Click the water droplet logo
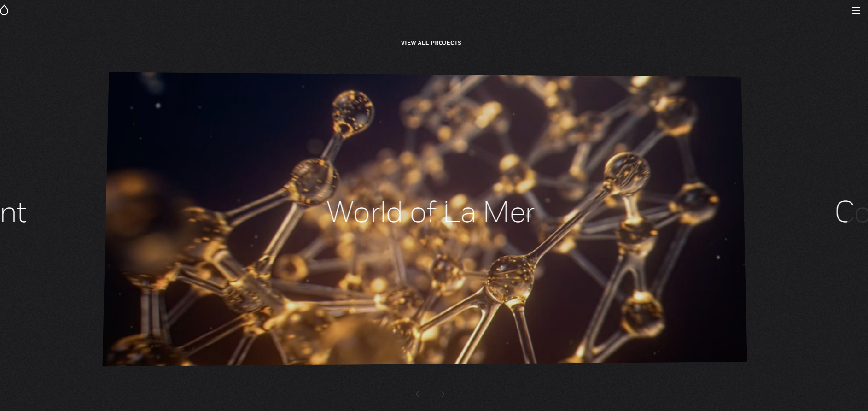The height and width of the screenshot is (411, 868). point(4,10)
